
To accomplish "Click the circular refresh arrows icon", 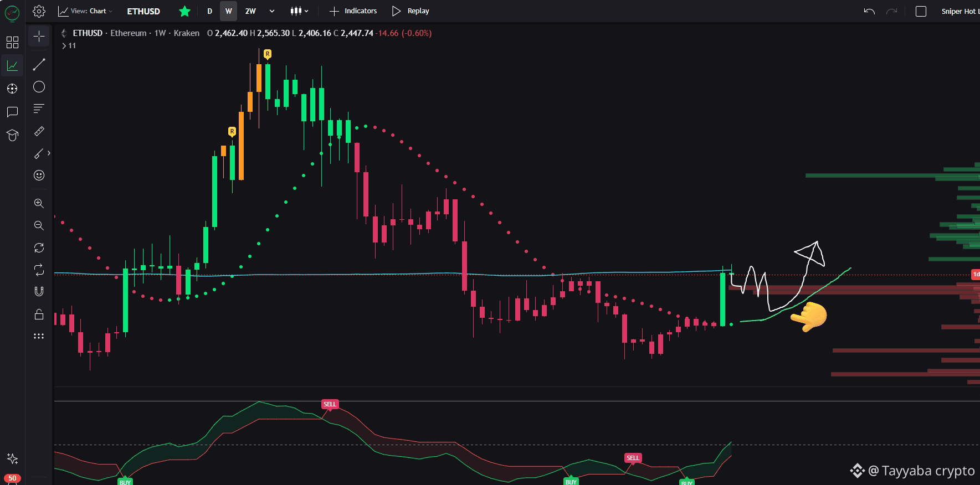I will tap(39, 247).
